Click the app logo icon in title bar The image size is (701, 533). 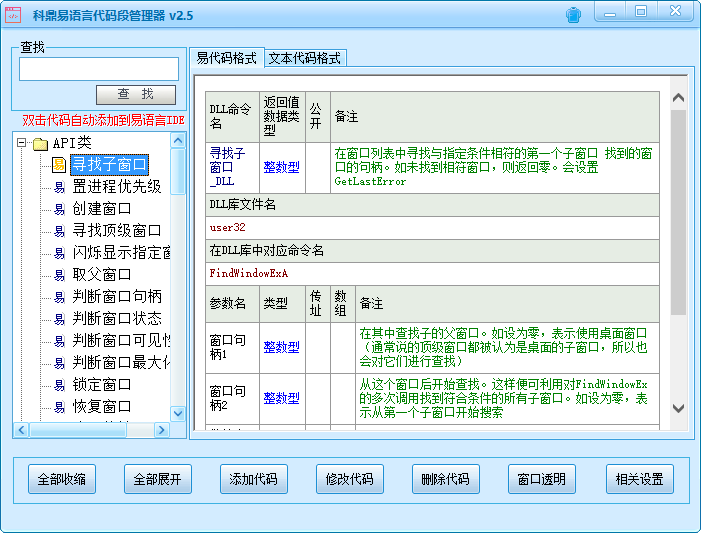(x=13, y=15)
